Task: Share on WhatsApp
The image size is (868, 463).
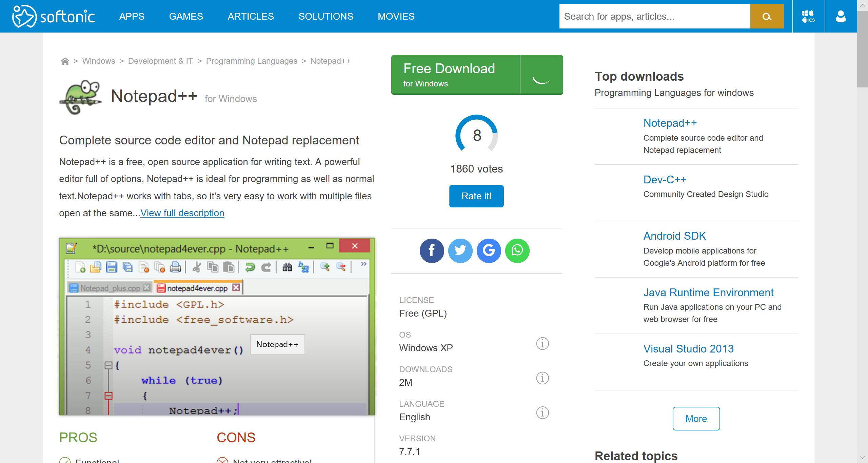Action: coord(517,251)
